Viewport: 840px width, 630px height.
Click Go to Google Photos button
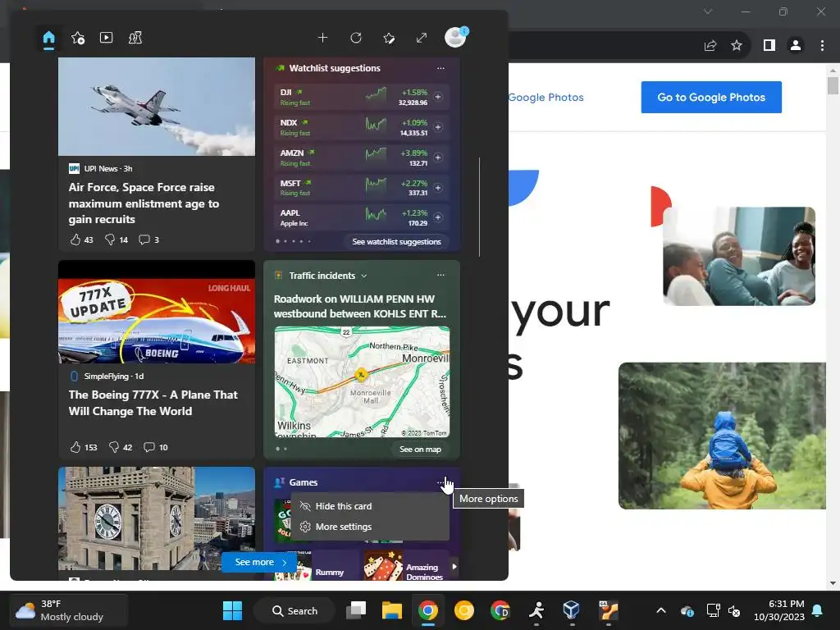[x=711, y=97]
